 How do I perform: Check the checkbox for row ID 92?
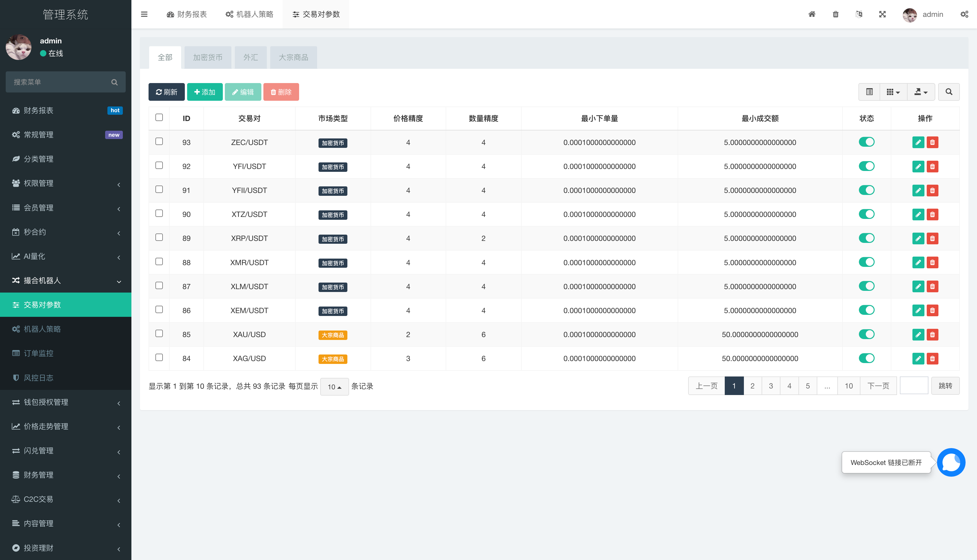[x=159, y=165]
